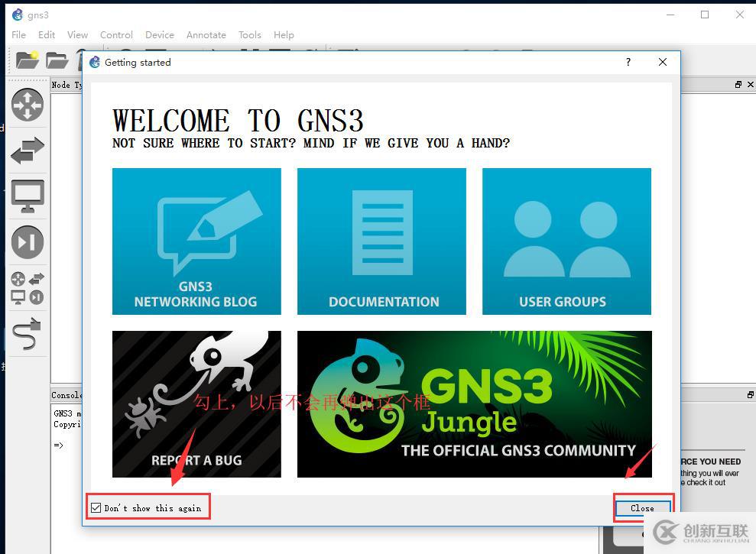The width and height of the screenshot is (756, 554).
Task: Open the Edit menu
Action: tap(47, 34)
